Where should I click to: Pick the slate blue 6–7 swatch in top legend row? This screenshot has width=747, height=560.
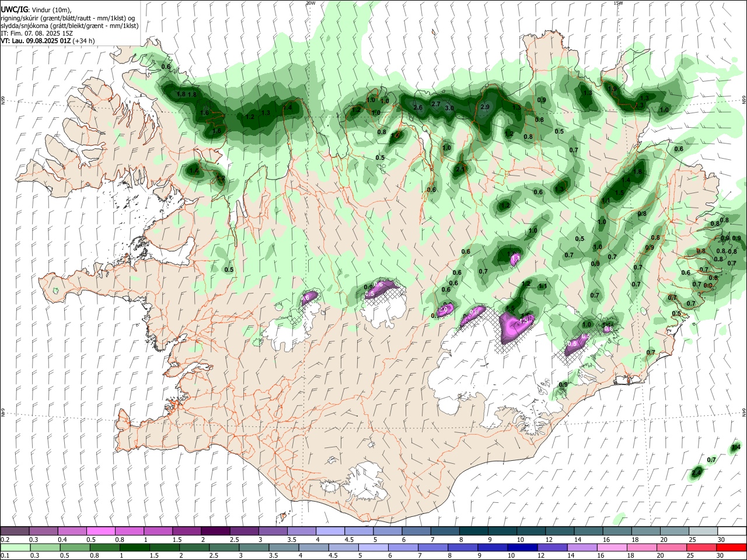415,531
